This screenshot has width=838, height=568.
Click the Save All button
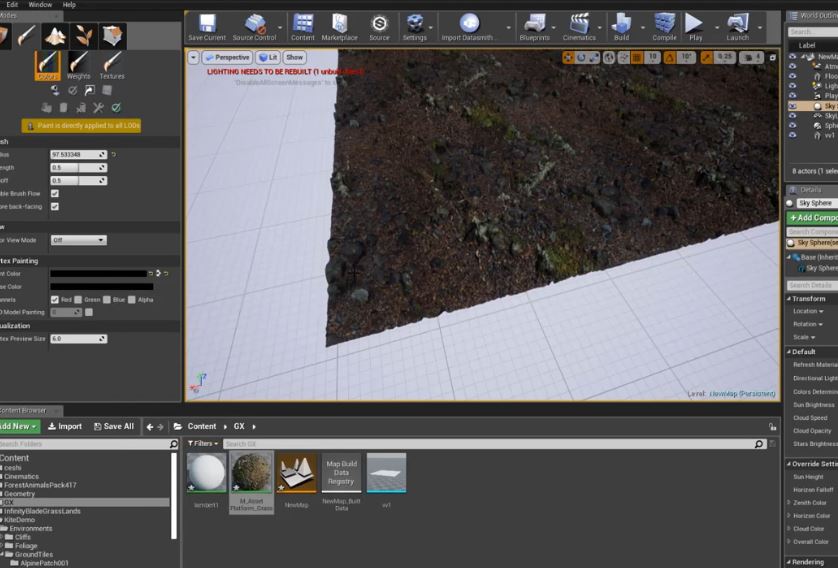[x=113, y=426]
